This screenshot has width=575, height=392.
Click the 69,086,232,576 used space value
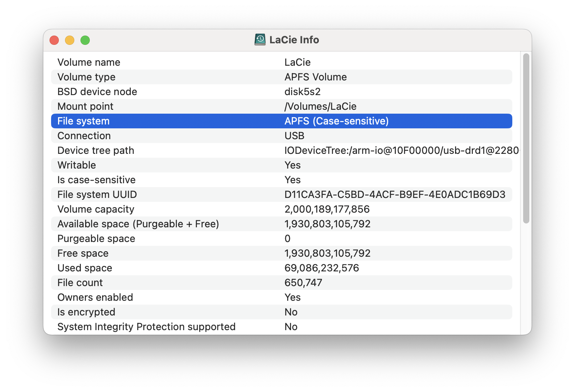click(x=322, y=268)
